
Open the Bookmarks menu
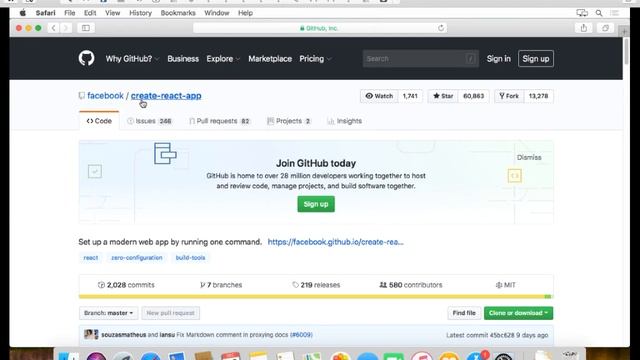tap(178, 13)
